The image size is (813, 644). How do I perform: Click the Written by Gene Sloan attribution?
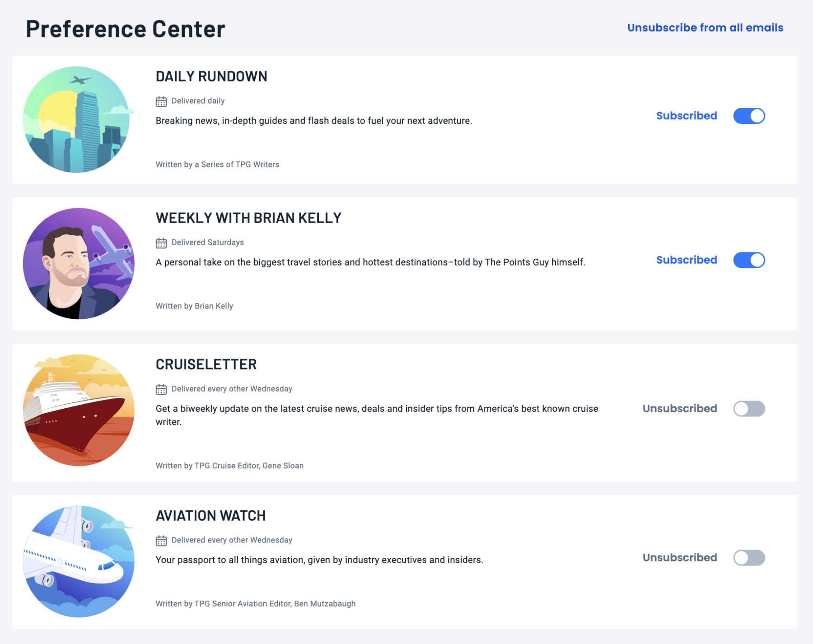(x=229, y=465)
